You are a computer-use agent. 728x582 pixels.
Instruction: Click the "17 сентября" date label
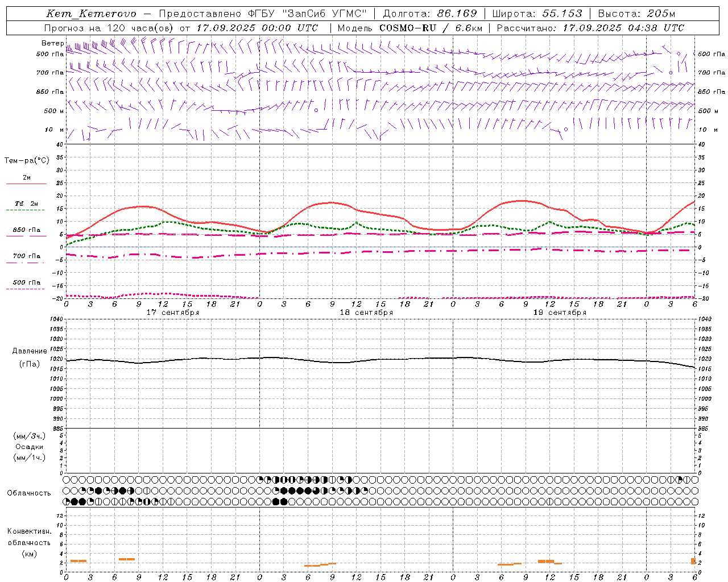[x=173, y=313]
